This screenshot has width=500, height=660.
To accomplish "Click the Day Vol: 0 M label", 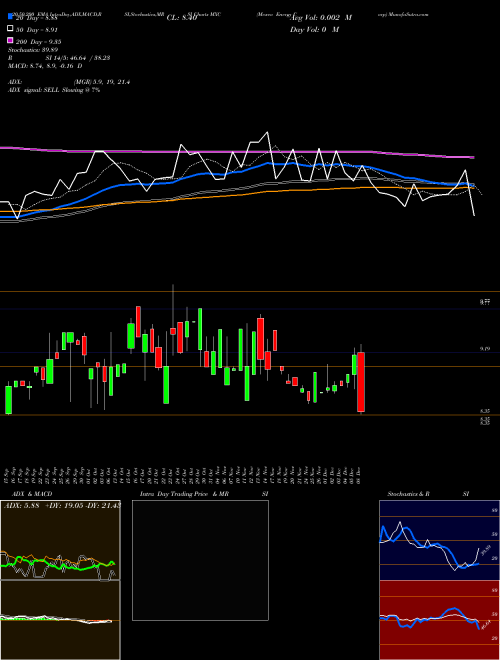I will (314, 29).
